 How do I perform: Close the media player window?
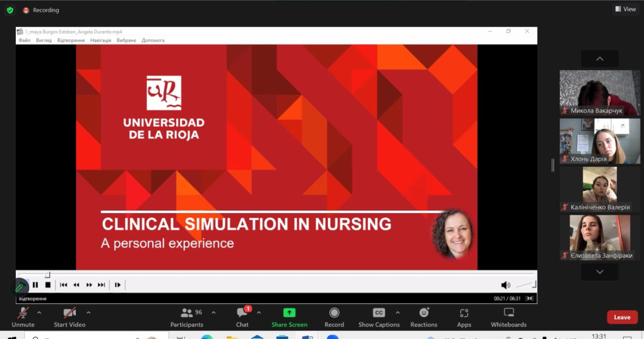[x=527, y=31]
